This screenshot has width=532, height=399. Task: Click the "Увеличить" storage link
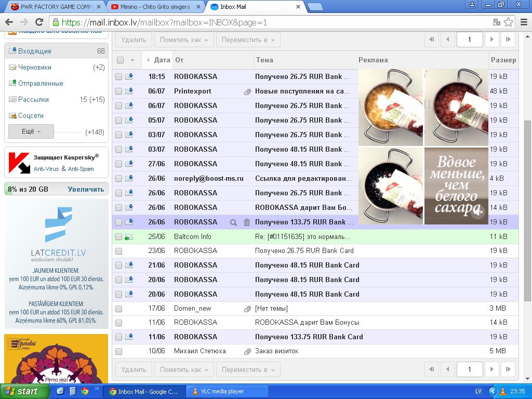click(86, 189)
